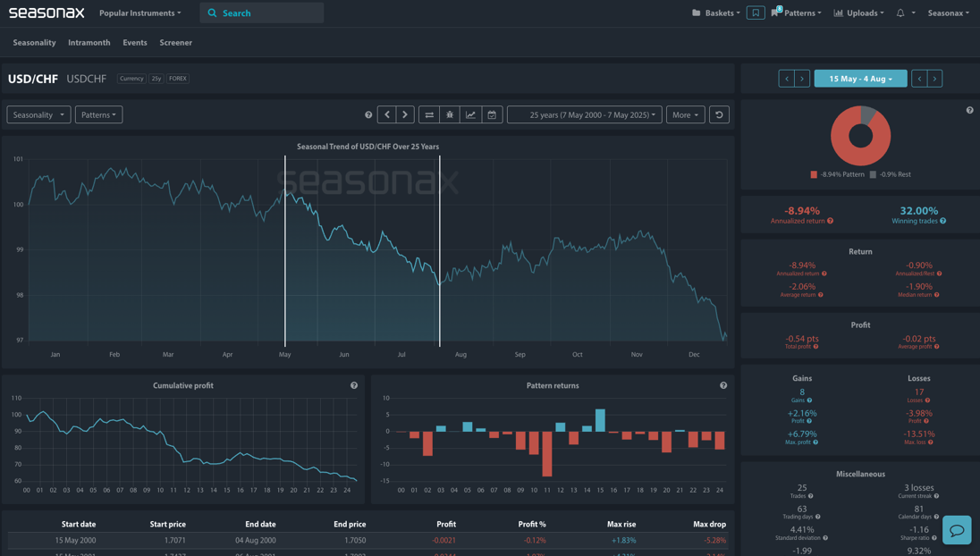Click the -8.94% annualized return value
This screenshot has height=556, width=980.
click(802, 211)
